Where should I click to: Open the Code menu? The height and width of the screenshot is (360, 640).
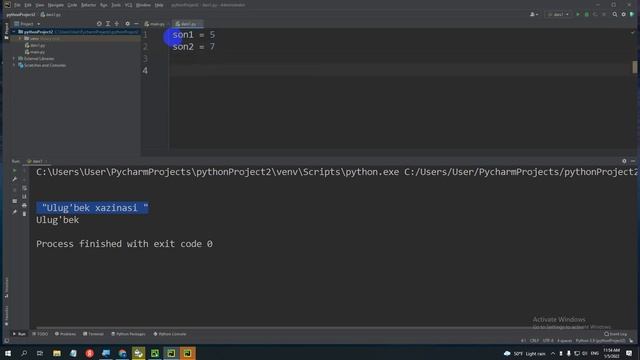72,5
